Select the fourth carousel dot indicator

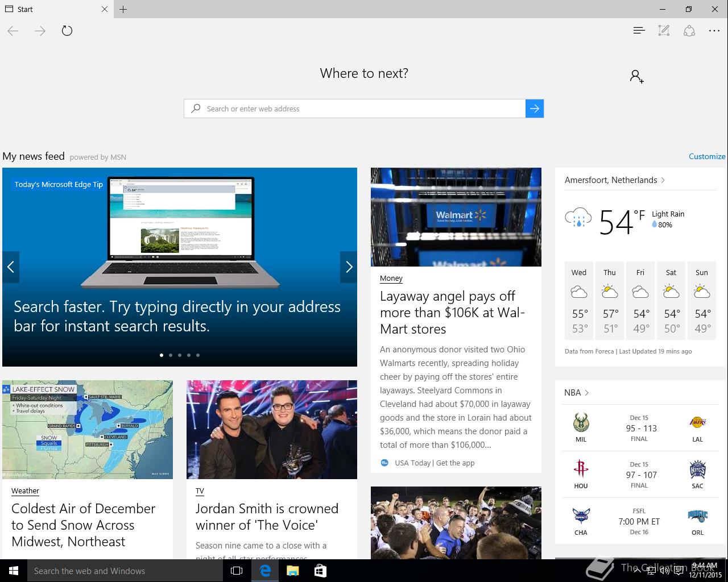tap(189, 355)
